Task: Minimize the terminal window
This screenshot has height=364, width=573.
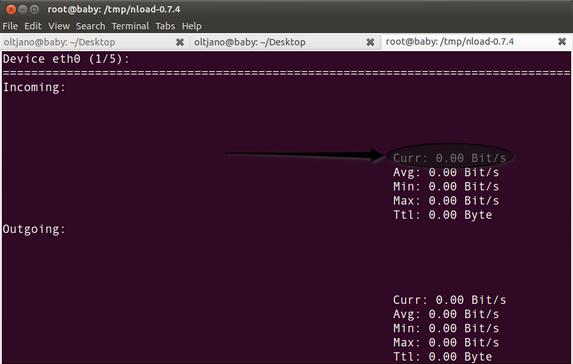Action: [23, 10]
